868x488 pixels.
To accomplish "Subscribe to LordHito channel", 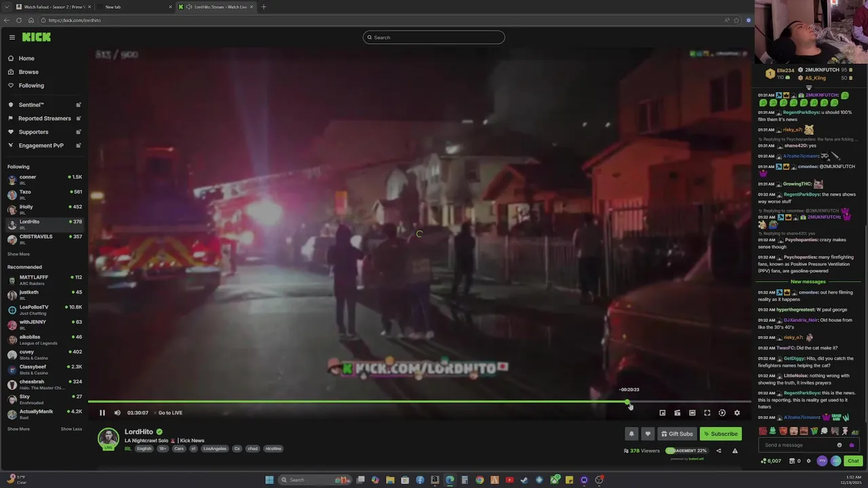I will pos(720,434).
